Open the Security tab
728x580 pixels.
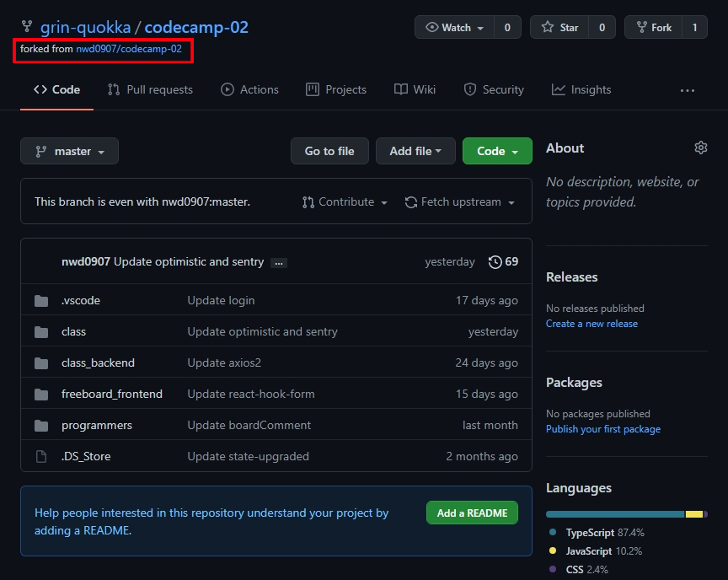(x=494, y=89)
